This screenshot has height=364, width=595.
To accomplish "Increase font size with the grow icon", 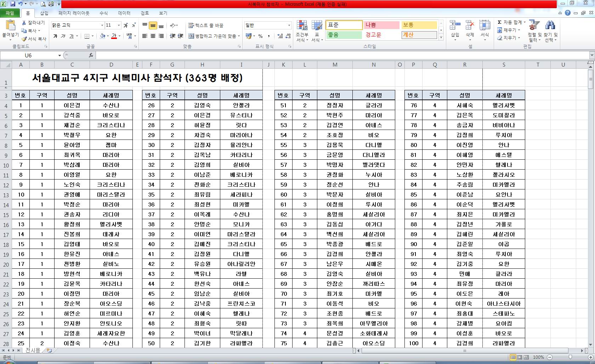I will 125,25.
